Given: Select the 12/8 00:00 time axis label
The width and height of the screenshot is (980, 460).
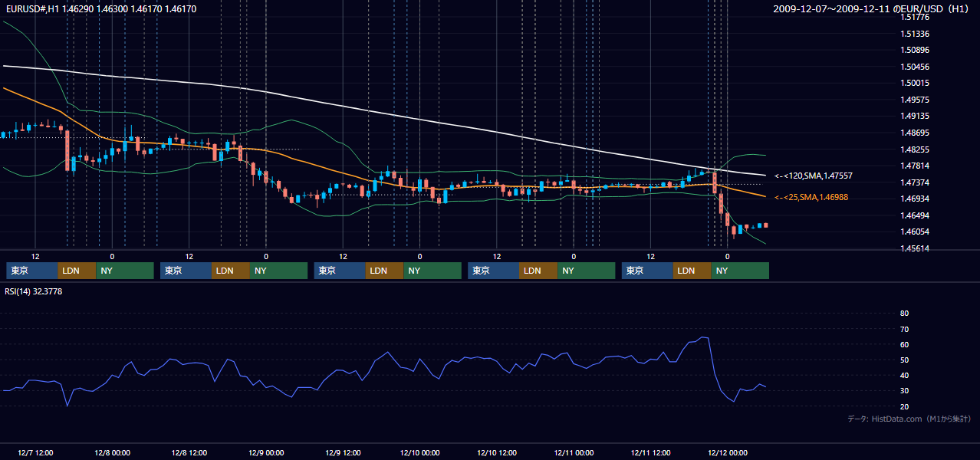Looking at the screenshot, I should pos(112,452).
